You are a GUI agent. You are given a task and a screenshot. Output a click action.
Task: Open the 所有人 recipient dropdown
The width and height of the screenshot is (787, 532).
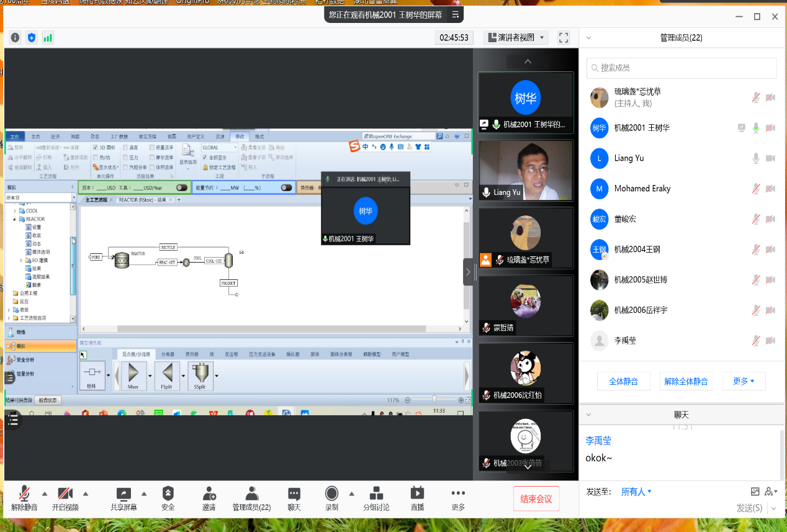[637, 492]
